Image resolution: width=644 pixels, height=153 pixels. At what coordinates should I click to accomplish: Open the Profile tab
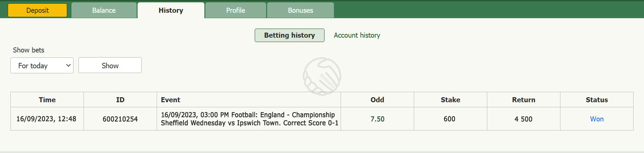coord(236,10)
